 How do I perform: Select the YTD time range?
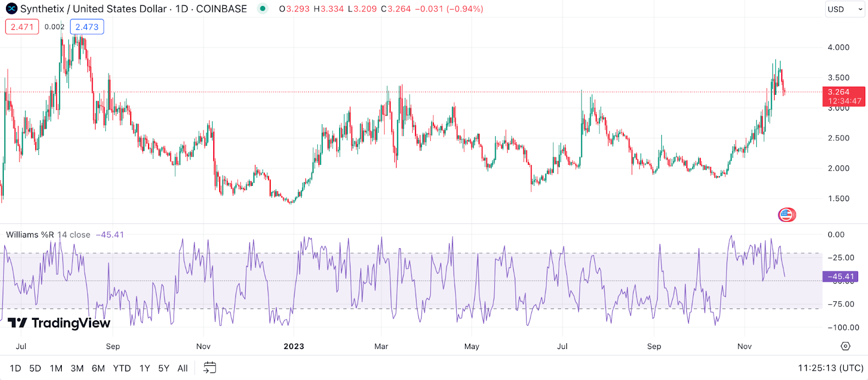(122, 368)
